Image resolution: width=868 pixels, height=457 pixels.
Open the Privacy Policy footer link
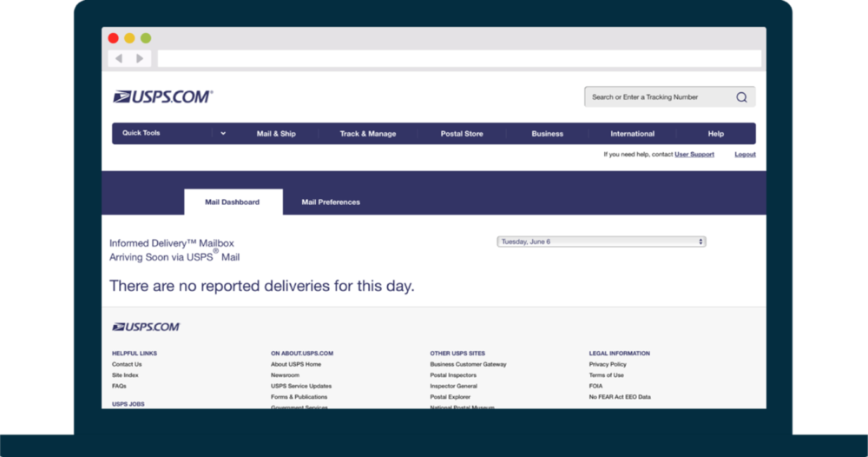pos(607,365)
